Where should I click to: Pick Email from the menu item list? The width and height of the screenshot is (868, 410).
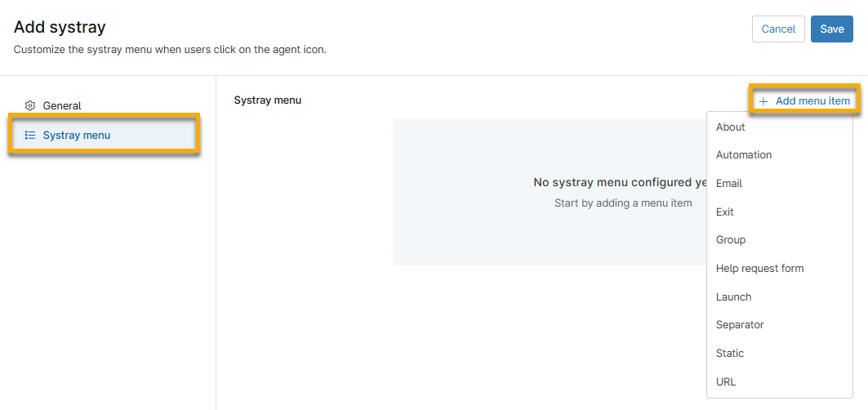728,184
